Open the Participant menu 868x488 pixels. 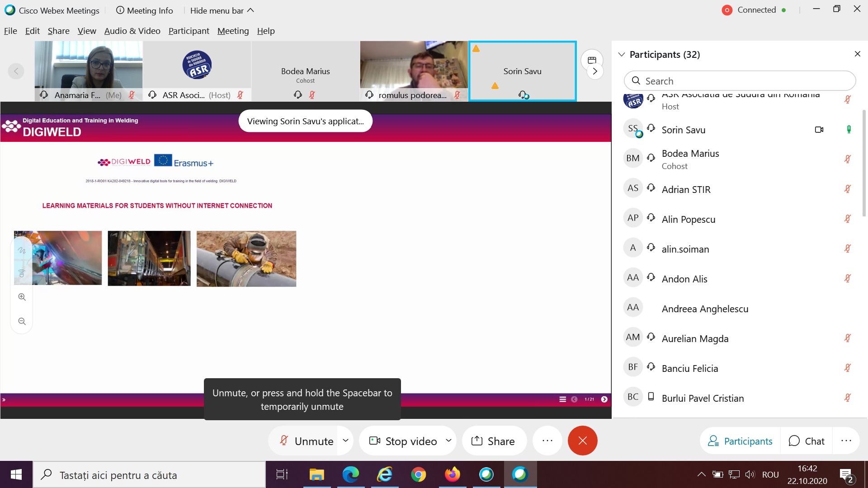[x=189, y=31]
